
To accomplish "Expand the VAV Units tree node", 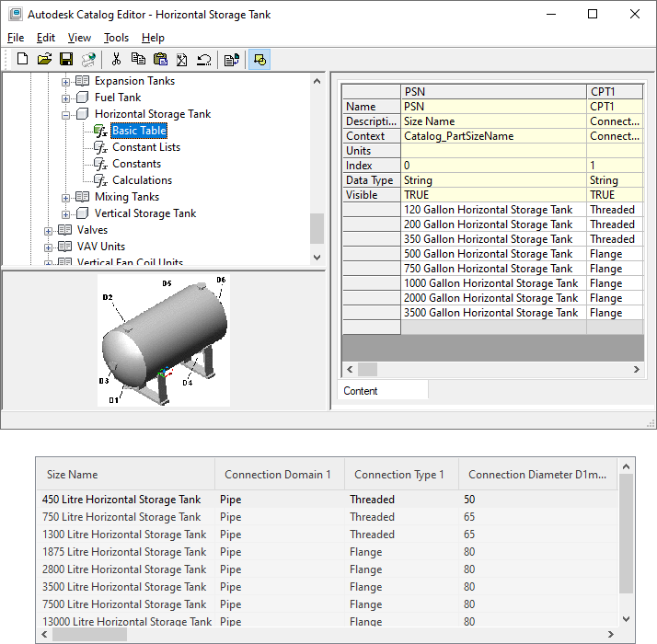I will (48, 247).
